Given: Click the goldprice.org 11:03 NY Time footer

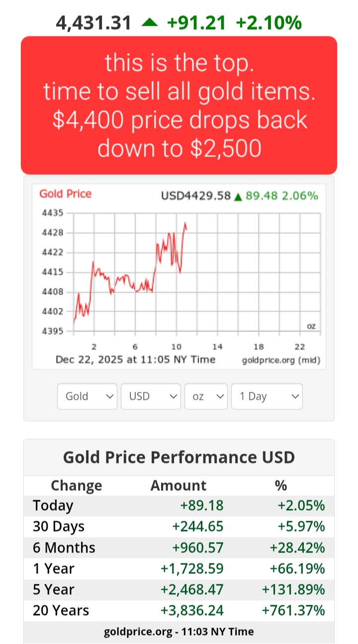Looking at the screenshot, I should (179, 632).
